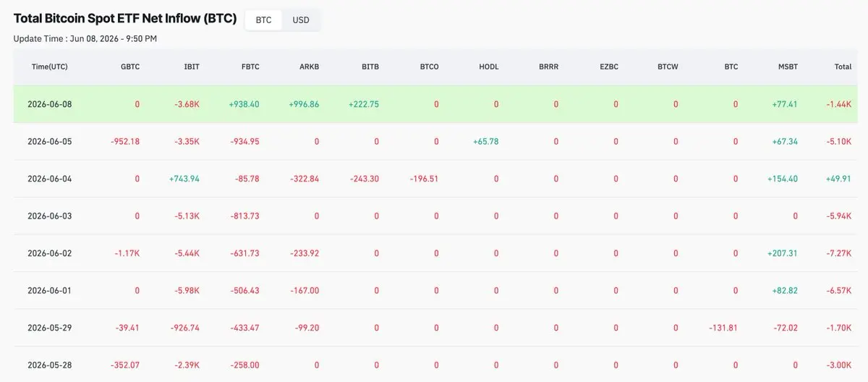Click the BTCW column header
This screenshot has width=868, height=382.
[x=668, y=67]
